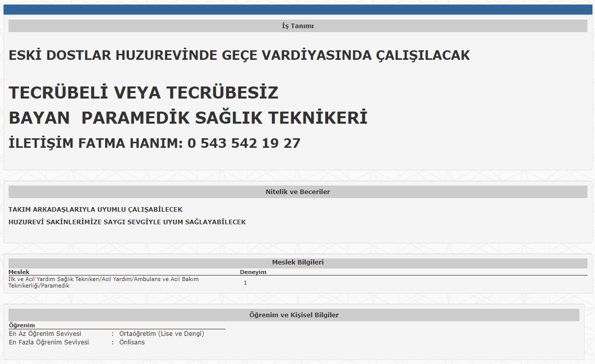
Task: Select the Ortaöğretim (Lise ve Dengi) value
Action: click(162, 334)
